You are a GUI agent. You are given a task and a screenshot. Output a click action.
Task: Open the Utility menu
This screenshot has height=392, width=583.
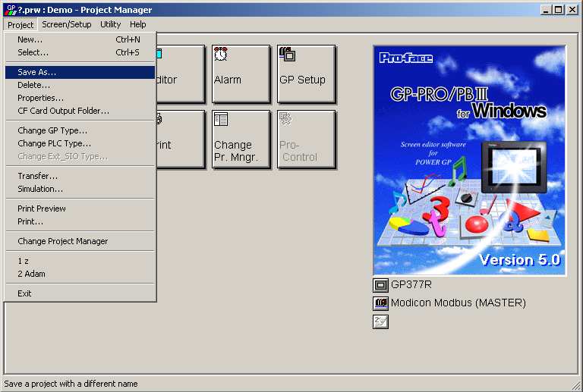pyautogui.click(x=110, y=24)
